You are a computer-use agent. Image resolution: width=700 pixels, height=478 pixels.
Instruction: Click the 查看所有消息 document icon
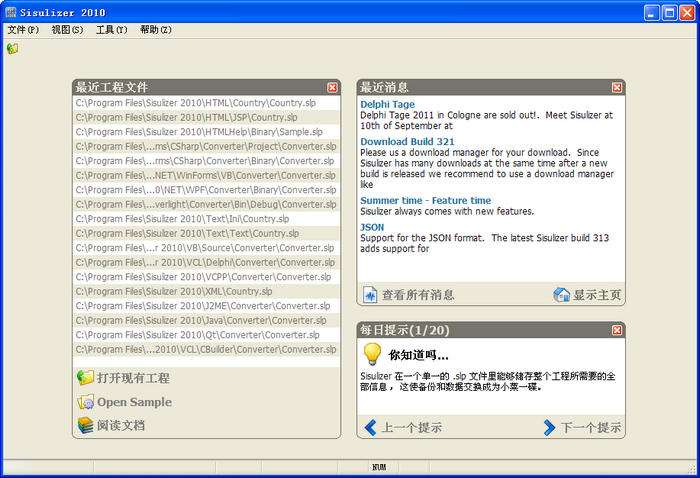pos(370,295)
